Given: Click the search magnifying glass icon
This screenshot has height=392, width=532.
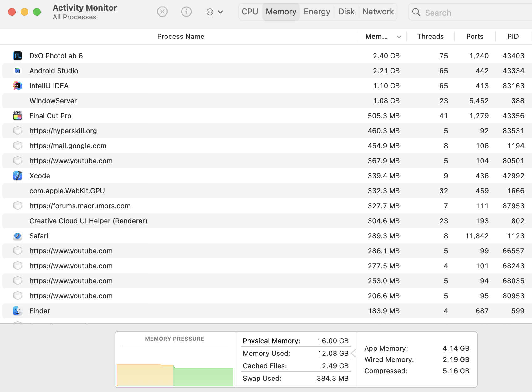Looking at the screenshot, I should coord(416,12).
